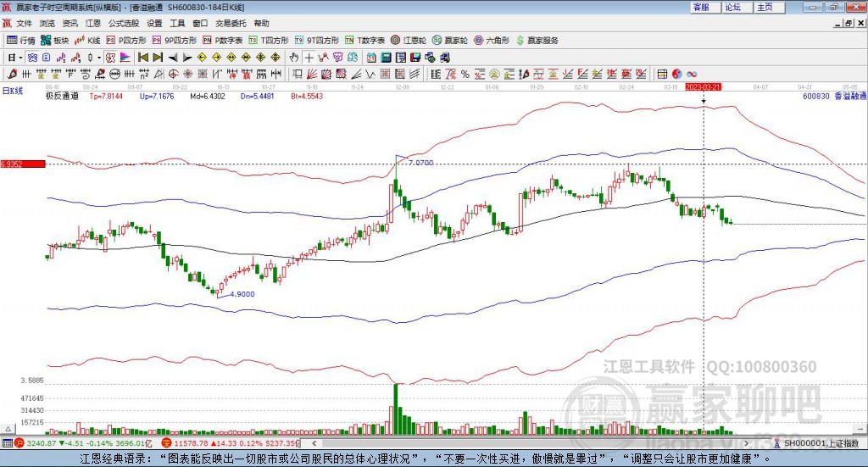Click the blue infinity symbol icon
Image resolution: width=868 pixels, height=467 pixels.
[x=691, y=74]
